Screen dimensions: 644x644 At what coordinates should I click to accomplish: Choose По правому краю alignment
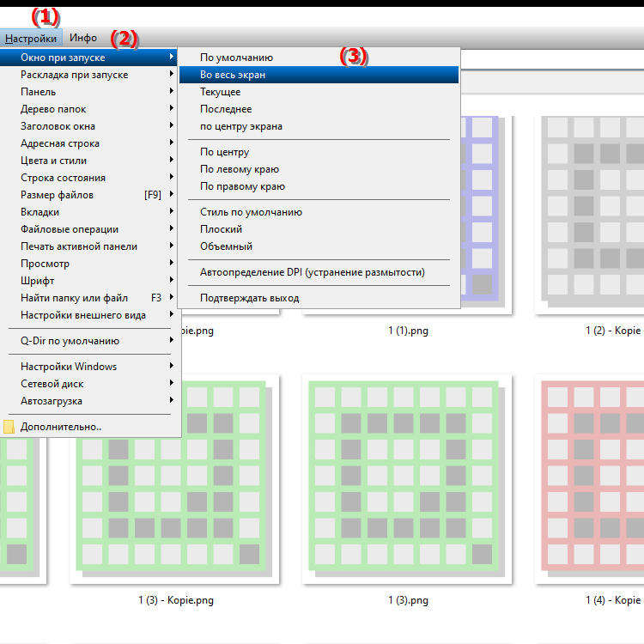tap(319, 186)
